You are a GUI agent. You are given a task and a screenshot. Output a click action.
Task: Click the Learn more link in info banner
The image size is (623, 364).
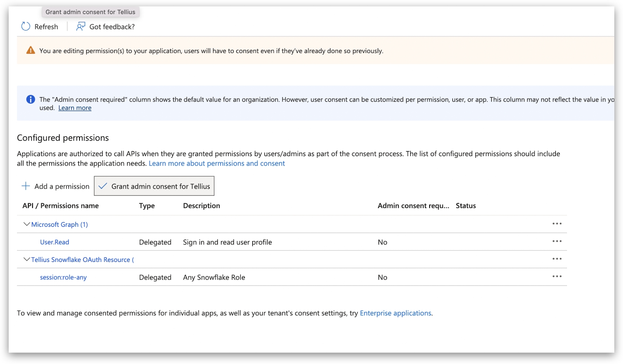pyautogui.click(x=75, y=108)
